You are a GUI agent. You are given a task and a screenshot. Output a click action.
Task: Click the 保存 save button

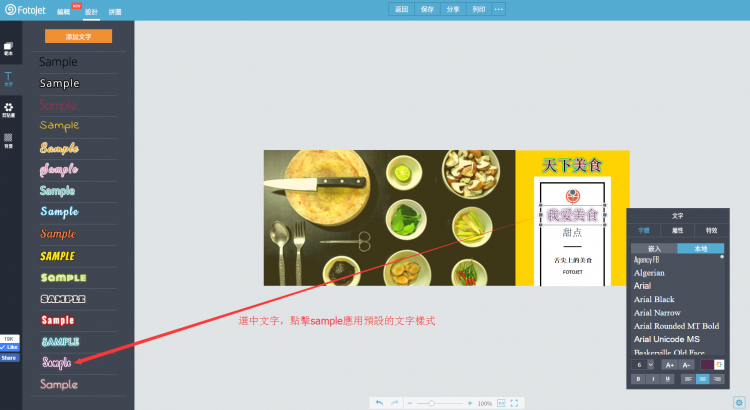(427, 9)
